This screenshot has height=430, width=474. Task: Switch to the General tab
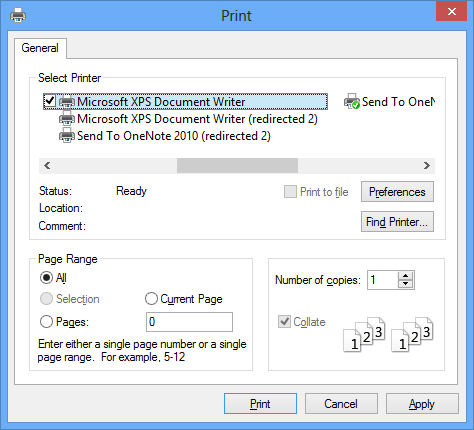point(40,48)
